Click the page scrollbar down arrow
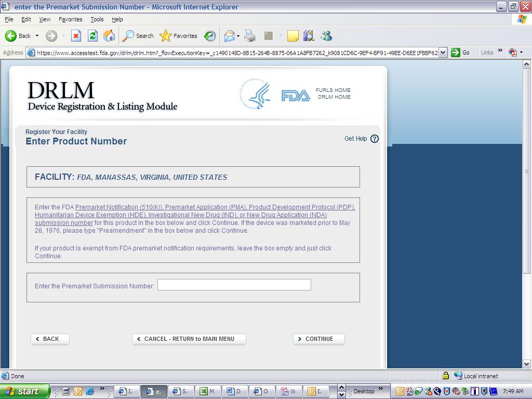The height and width of the screenshot is (399, 532). pos(527,364)
